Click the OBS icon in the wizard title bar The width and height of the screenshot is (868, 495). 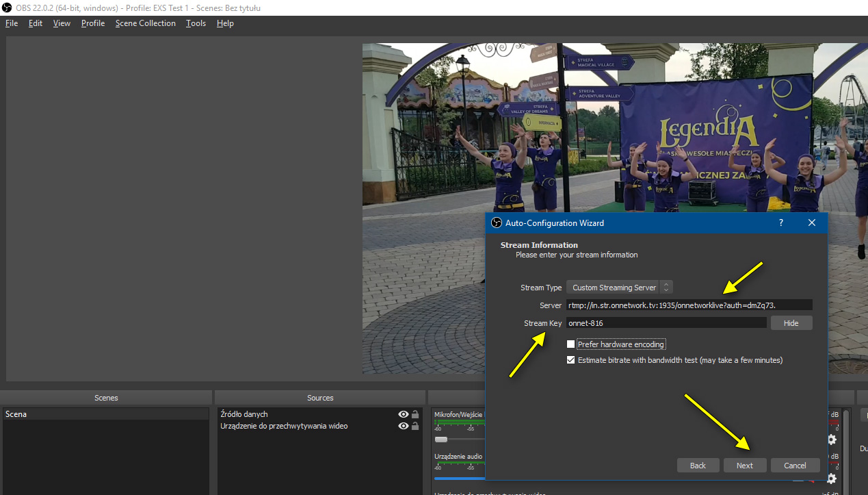(x=497, y=223)
